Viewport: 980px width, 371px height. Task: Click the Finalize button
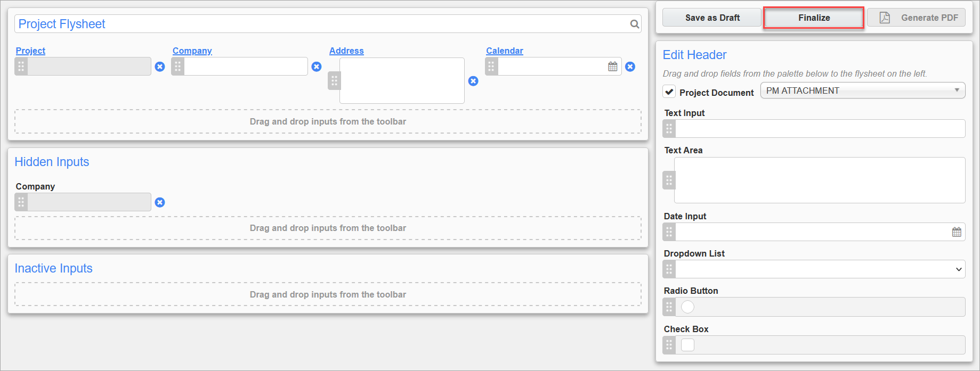813,18
